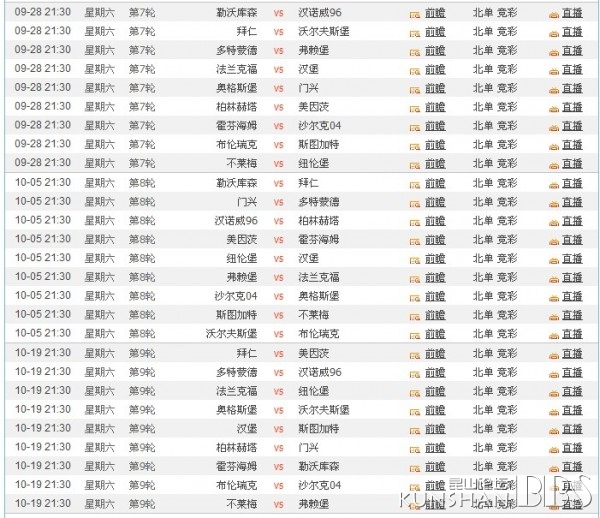Click home team 弗赖堡 in round 8

(242, 277)
